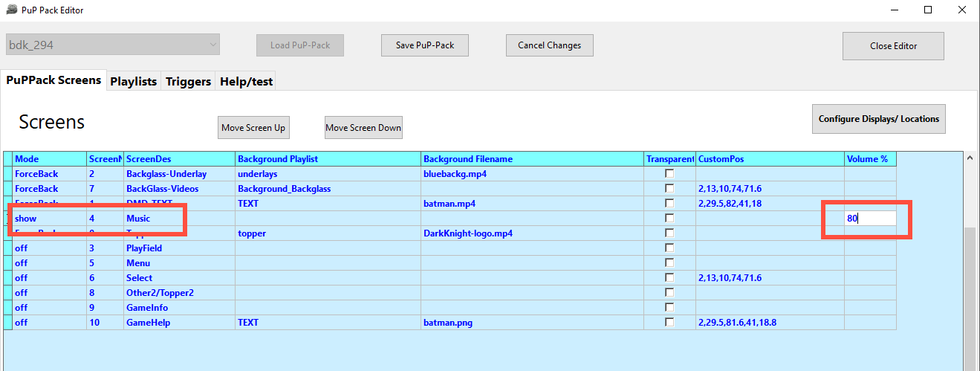Maximize the PuP Pack Editor window
Screen dimensions: 980x371
(x=928, y=10)
